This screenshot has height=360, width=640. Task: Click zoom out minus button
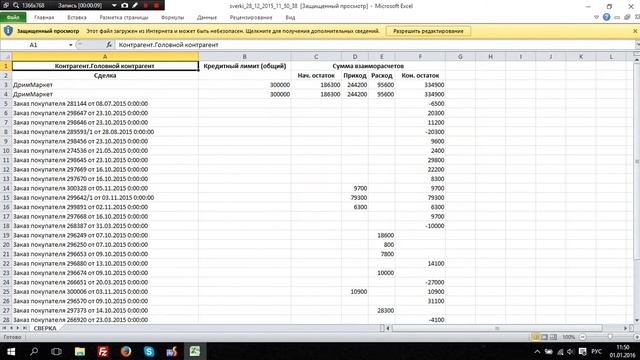click(582, 337)
